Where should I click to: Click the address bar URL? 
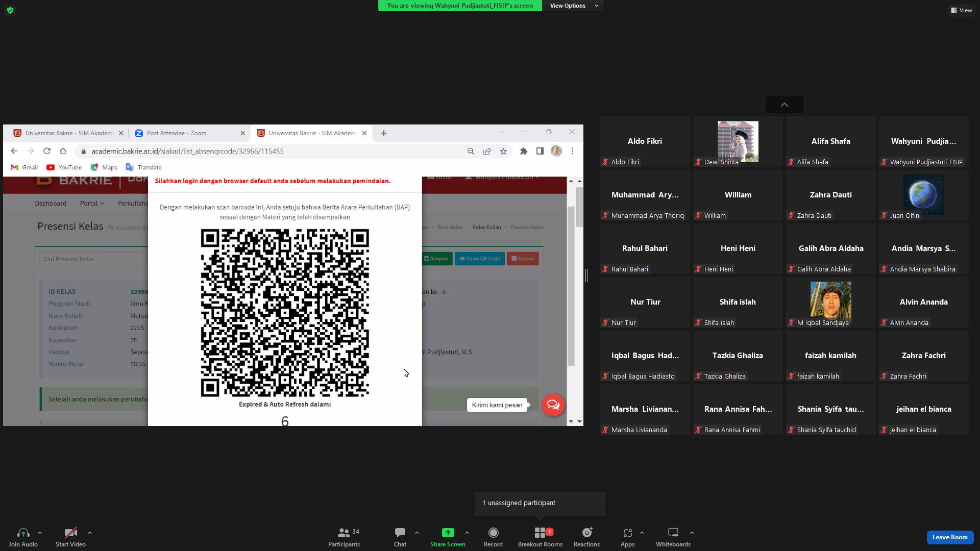(187, 151)
